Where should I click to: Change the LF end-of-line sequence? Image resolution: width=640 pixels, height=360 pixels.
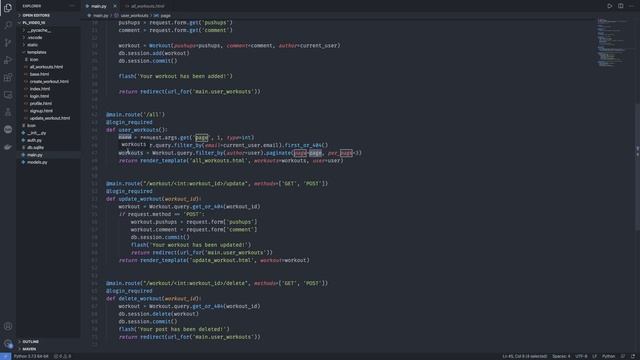tap(594, 356)
